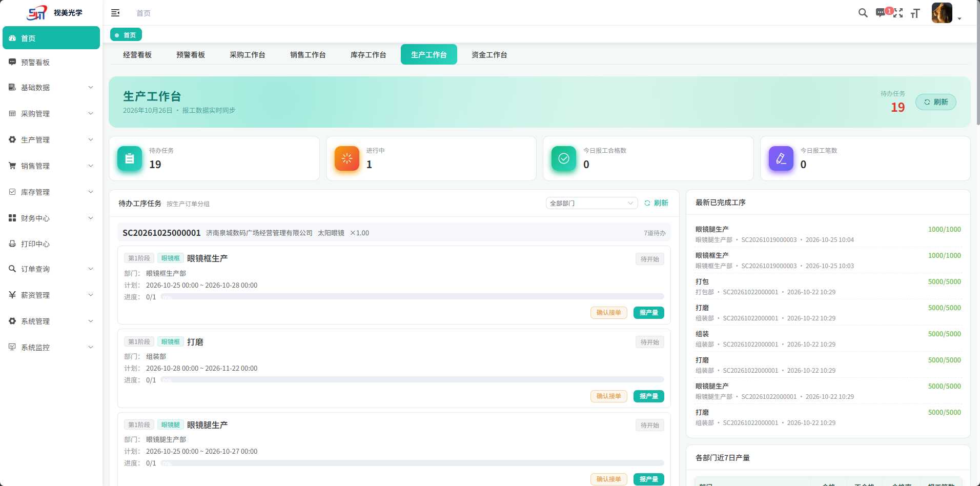The height and width of the screenshot is (486, 980).
Task: Click 确认接单 for 打磨 task
Action: [x=609, y=396]
